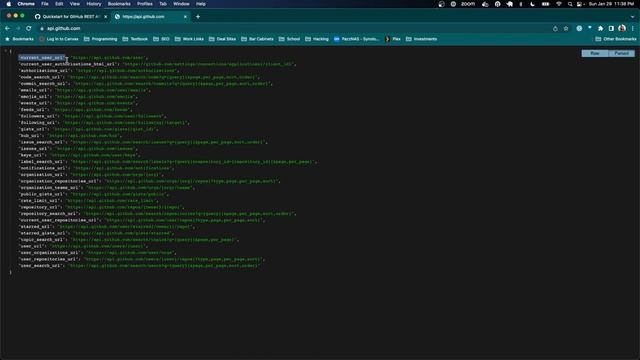Click the circular extension icon beside bookmark star
This screenshot has height=360, width=640.
pos(579,29)
